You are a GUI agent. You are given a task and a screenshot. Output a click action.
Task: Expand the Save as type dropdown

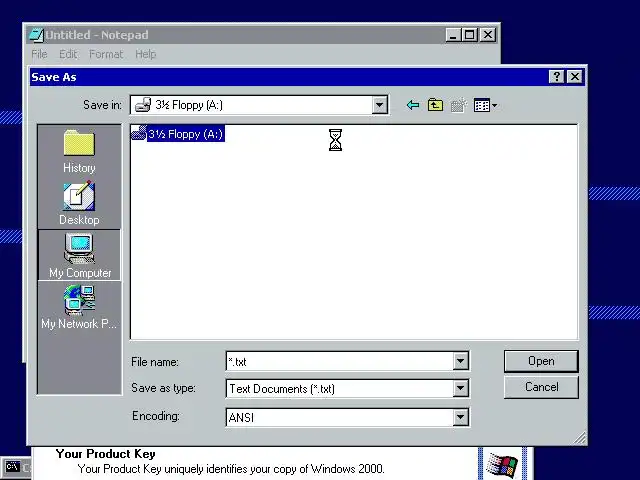(x=460, y=389)
